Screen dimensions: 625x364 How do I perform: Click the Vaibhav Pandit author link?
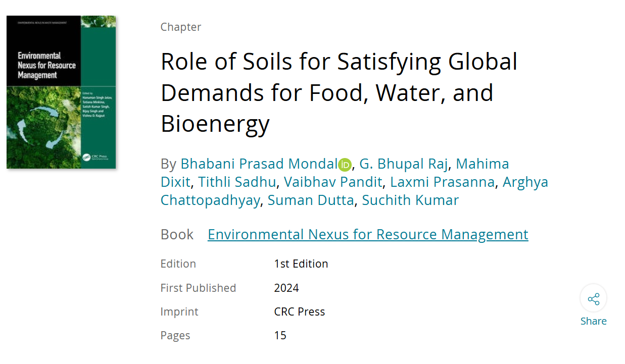tap(332, 182)
